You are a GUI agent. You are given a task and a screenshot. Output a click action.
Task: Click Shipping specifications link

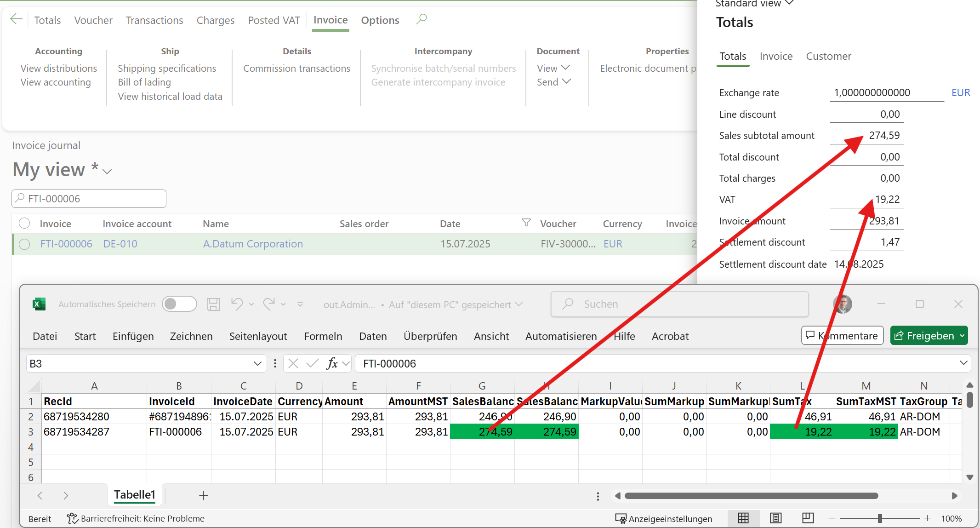(167, 68)
